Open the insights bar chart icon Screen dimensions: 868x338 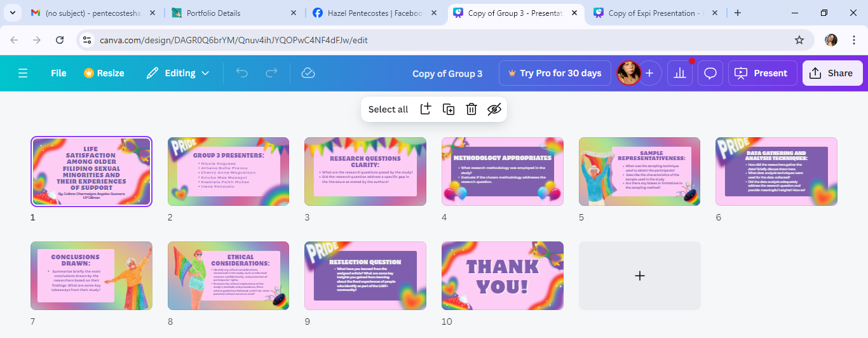[680, 73]
